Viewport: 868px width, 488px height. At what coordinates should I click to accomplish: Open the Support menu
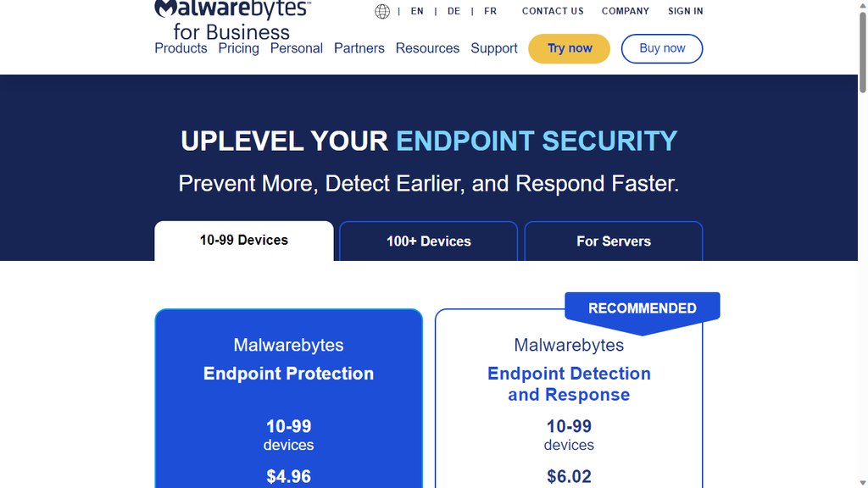click(x=494, y=48)
